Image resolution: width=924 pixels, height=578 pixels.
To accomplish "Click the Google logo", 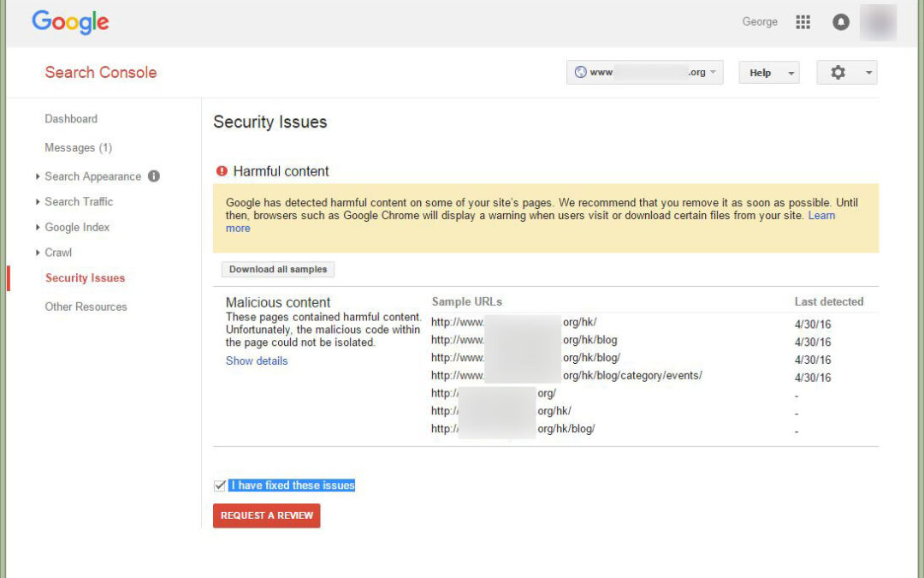I will click(x=70, y=21).
